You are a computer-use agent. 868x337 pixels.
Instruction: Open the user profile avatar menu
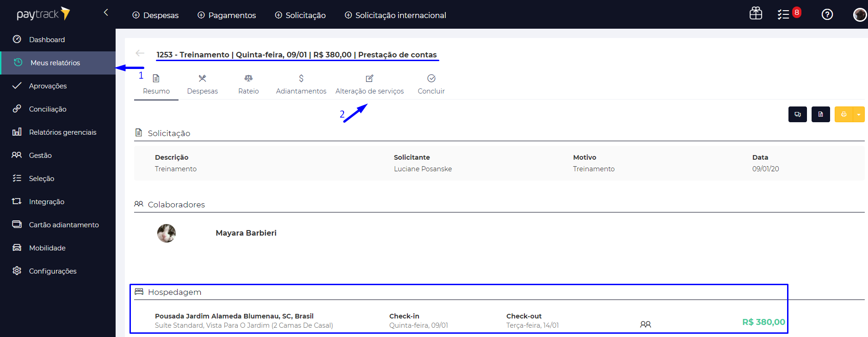860,15
